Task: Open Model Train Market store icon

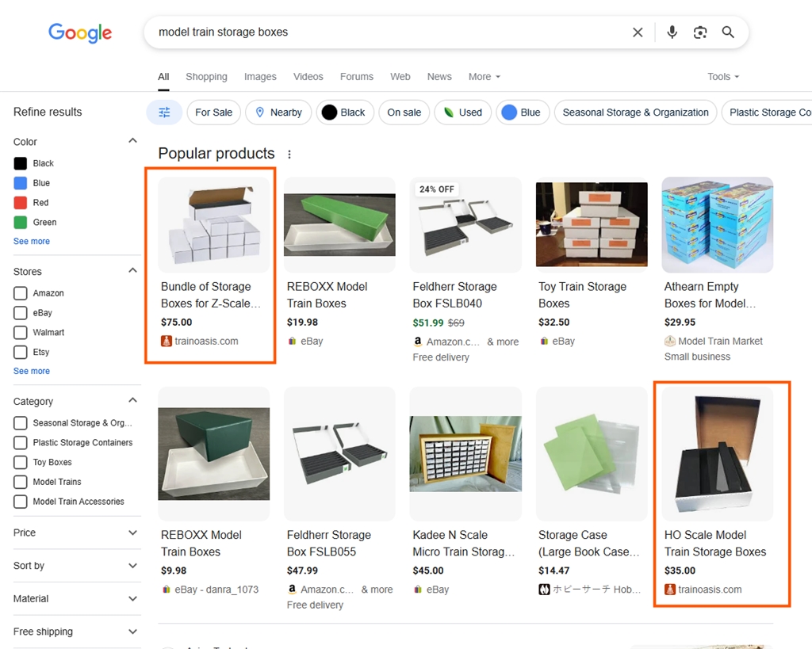Action: [669, 341]
